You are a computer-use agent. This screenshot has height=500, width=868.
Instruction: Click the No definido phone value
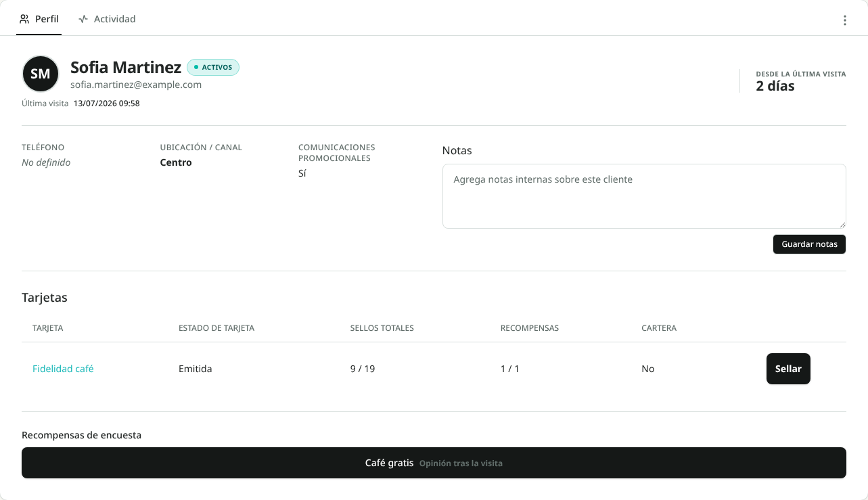coord(46,162)
